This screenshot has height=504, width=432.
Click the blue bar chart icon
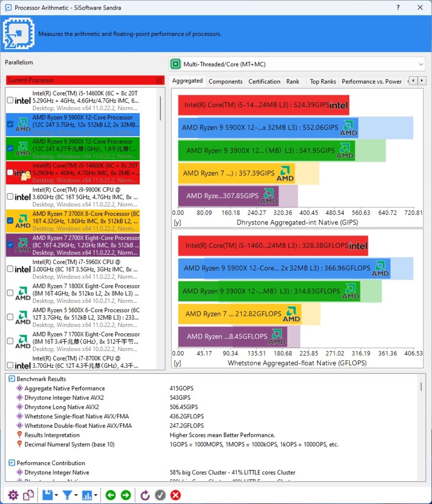(87, 495)
